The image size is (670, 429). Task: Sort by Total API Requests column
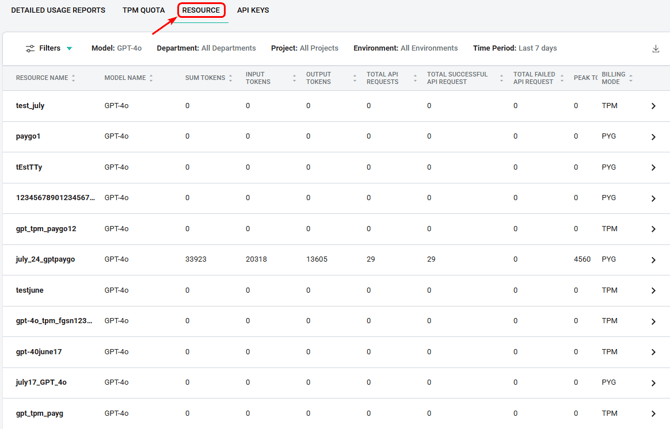[415, 78]
